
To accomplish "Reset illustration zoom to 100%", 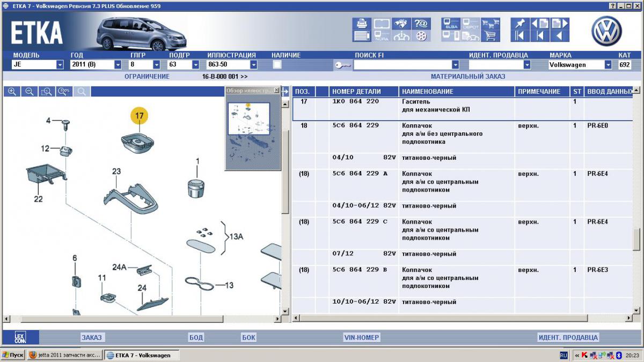I will (64, 92).
